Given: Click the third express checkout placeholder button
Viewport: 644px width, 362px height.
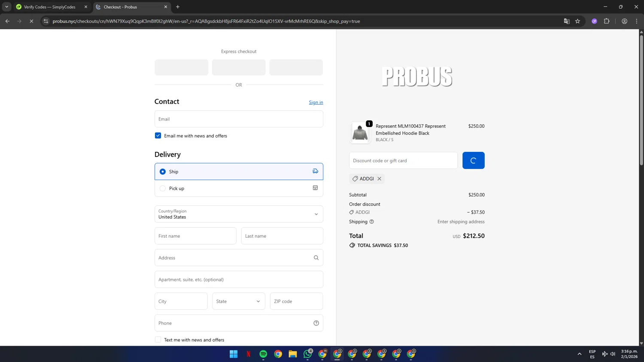Looking at the screenshot, I should (296, 67).
